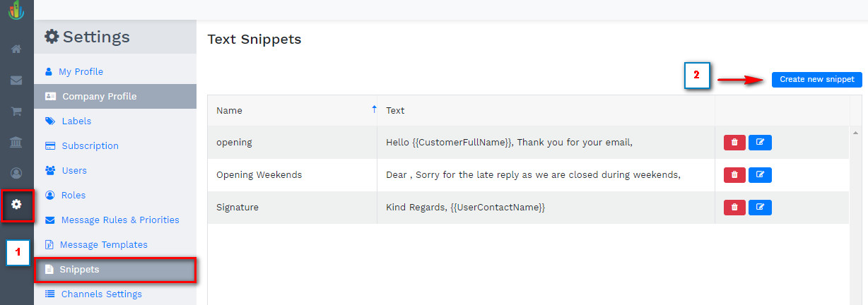Open the Subscription link

pos(90,146)
